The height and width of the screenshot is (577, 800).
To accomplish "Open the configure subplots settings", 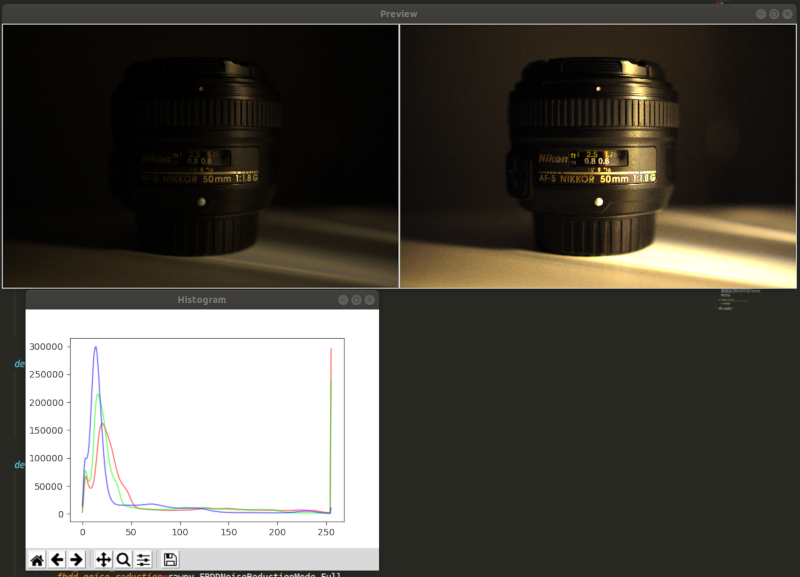I will (143, 560).
